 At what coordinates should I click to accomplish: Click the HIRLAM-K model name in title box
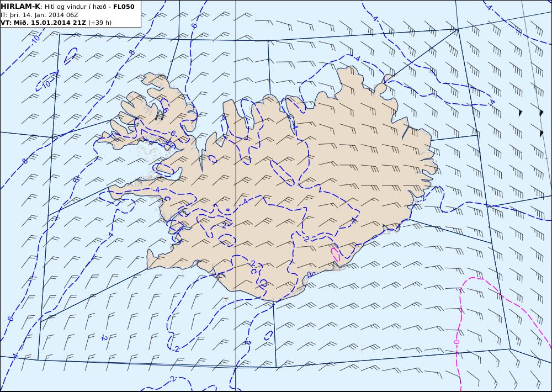(21, 7)
